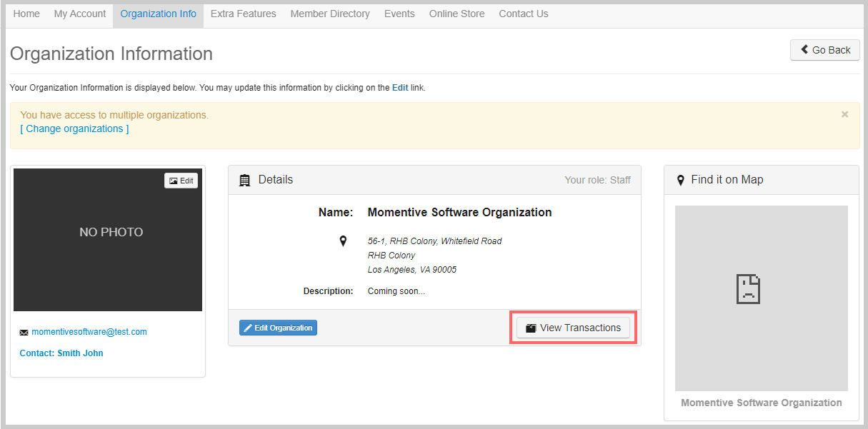Click the momentivesoftware@test.com email link
The width and height of the screenshot is (868, 429).
click(89, 332)
